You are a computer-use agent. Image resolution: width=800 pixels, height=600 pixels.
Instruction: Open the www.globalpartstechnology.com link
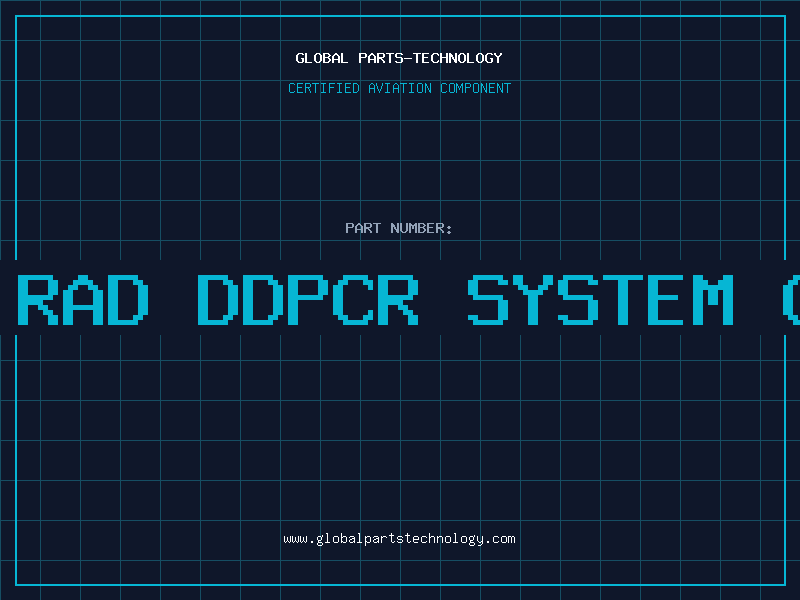coord(399,539)
